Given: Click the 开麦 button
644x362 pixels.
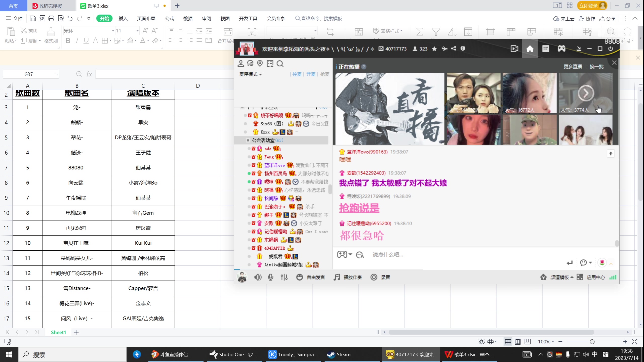Looking at the screenshot, I should (x=311, y=74).
